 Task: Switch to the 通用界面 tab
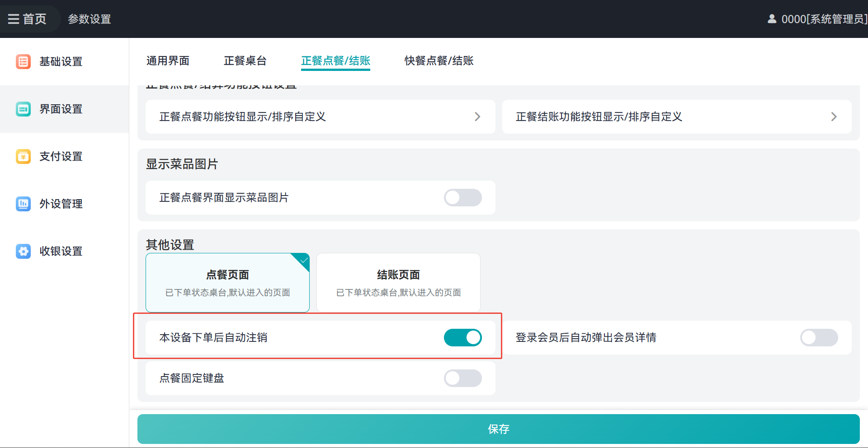coord(168,61)
